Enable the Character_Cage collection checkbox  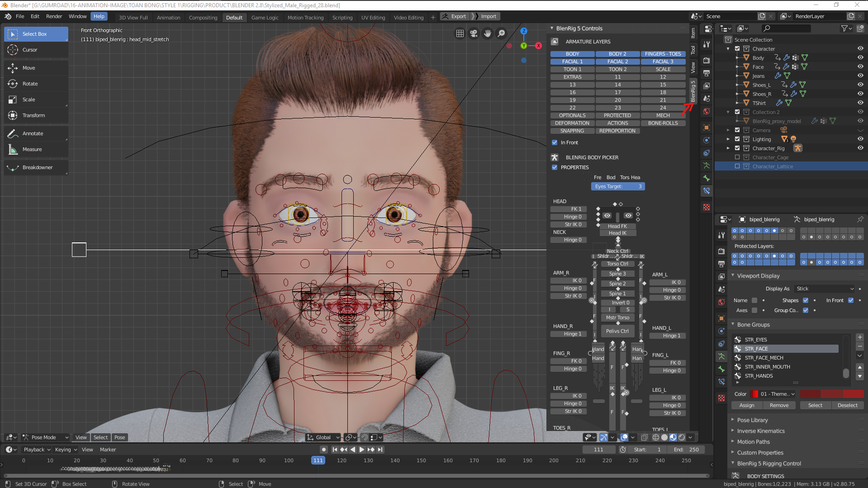[x=737, y=157]
